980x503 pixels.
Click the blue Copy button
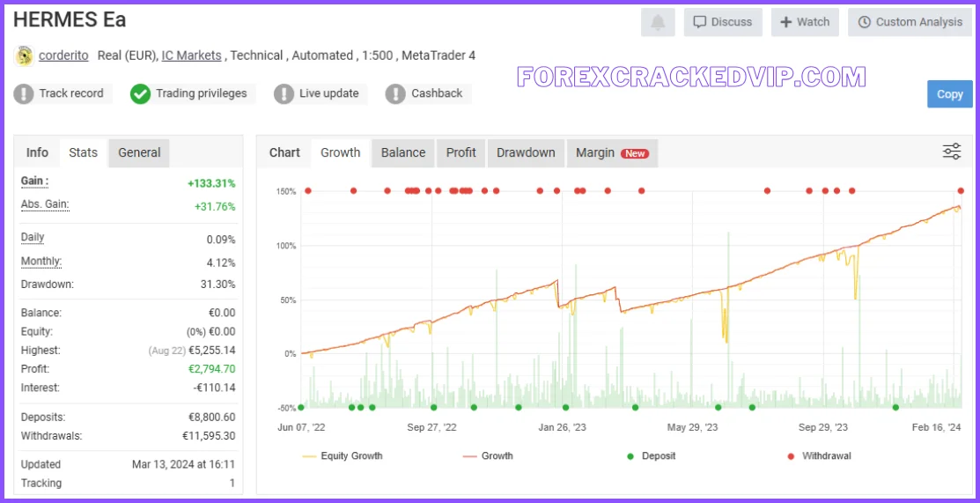pos(950,94)
